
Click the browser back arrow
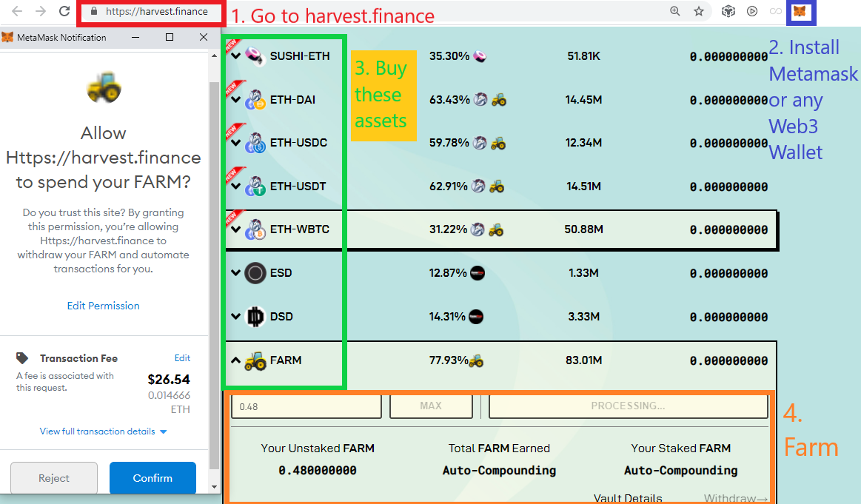17,11
